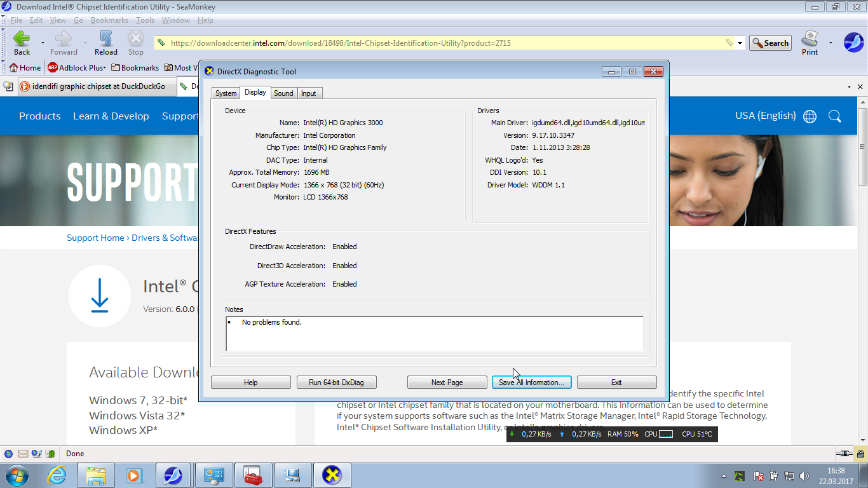Open the Back button history dropdown arrow
The image size is (868, 488).
click(43, 43)
